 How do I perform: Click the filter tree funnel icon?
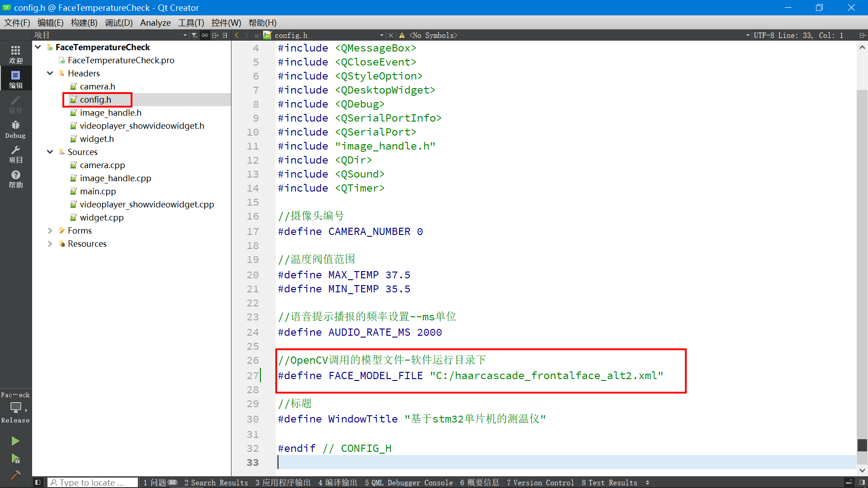click(194, 35)
